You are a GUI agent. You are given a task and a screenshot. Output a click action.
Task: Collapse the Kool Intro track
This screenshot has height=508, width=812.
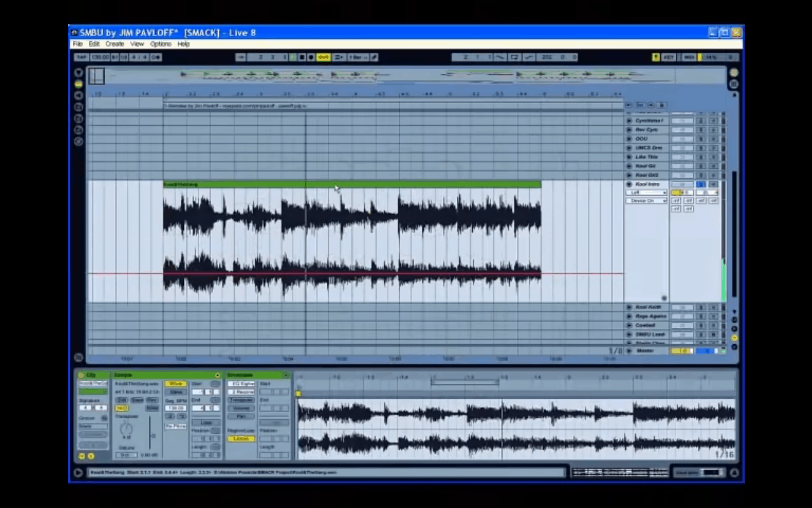629,184
